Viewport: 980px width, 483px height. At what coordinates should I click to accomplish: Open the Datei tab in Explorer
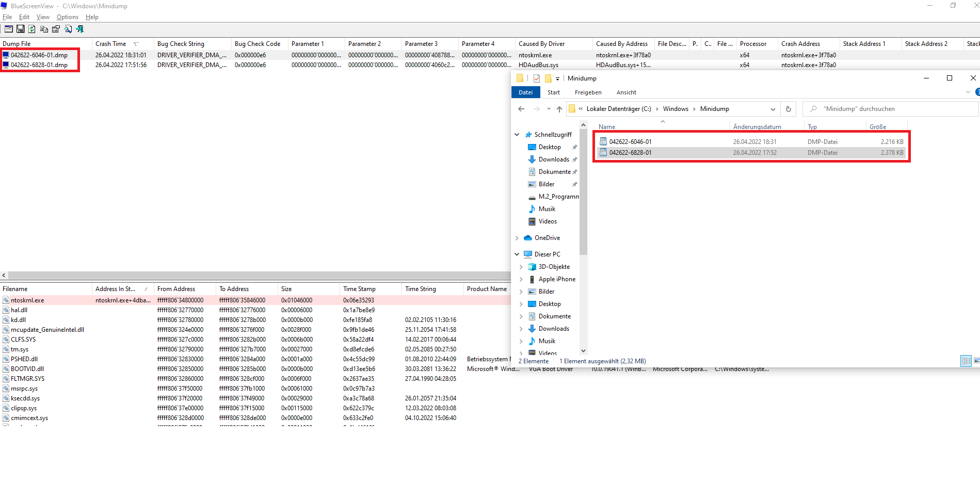click(x=526, y=92)
